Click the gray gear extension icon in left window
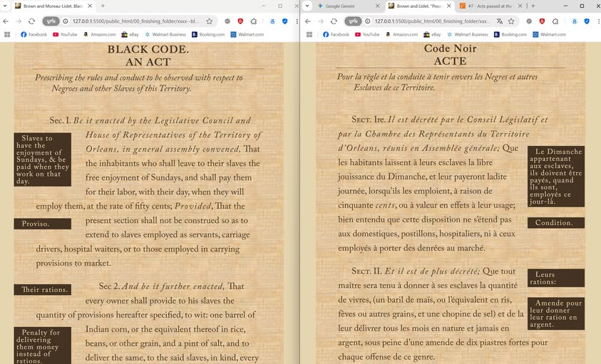This screenshot has width=601, height=364. click(x=227, y=21)
